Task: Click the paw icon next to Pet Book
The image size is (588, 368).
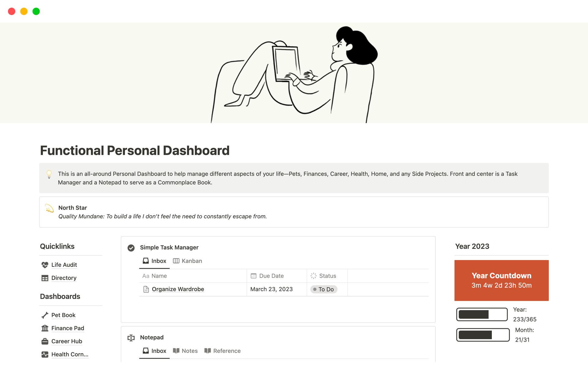Action: click(45, 315)
